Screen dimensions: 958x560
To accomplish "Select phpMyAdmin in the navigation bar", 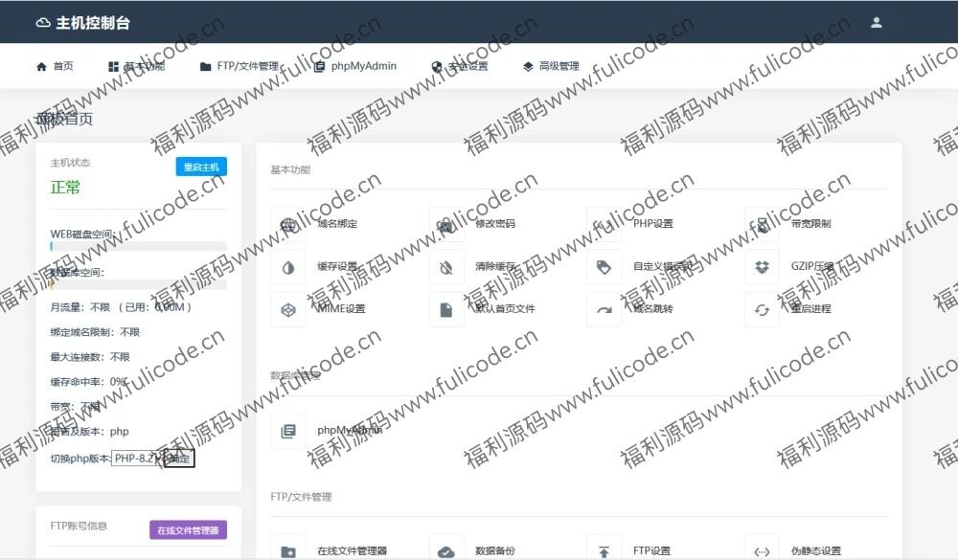I will (355, 66).
